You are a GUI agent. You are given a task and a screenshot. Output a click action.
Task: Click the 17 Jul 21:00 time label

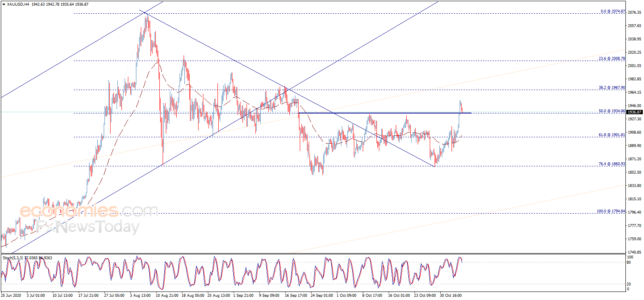point(88,296)
